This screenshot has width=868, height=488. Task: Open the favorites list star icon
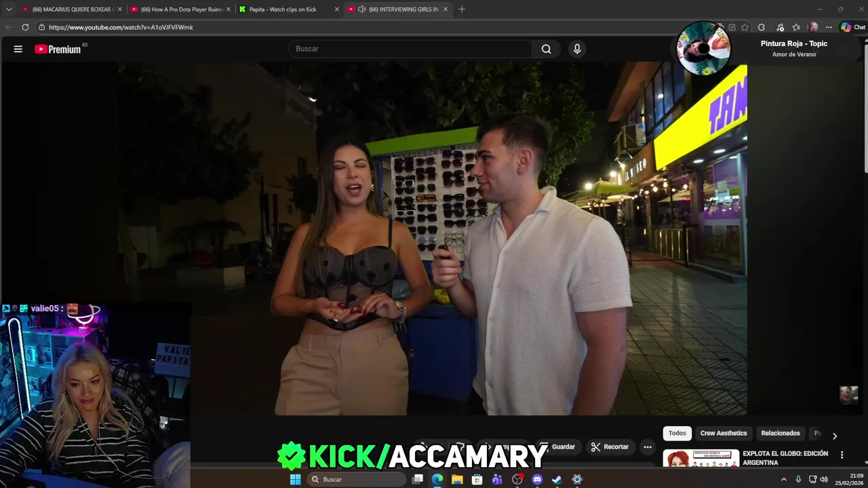[796, 27]
